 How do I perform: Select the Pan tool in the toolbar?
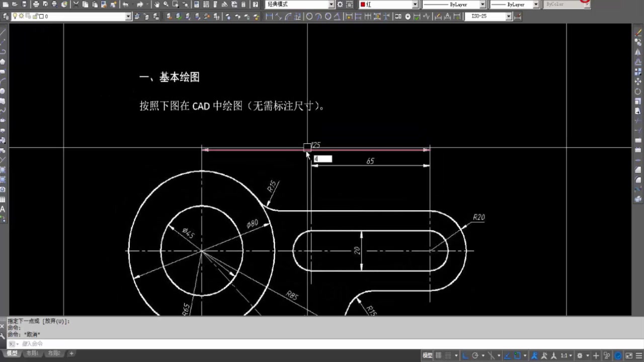click(156, 4)
